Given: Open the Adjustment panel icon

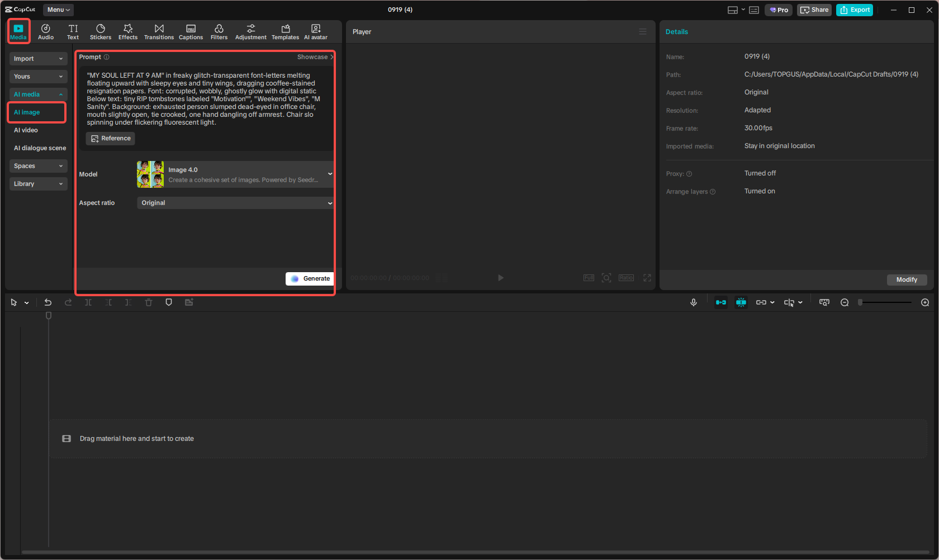Looking at the screenshot, I should 251,32.
